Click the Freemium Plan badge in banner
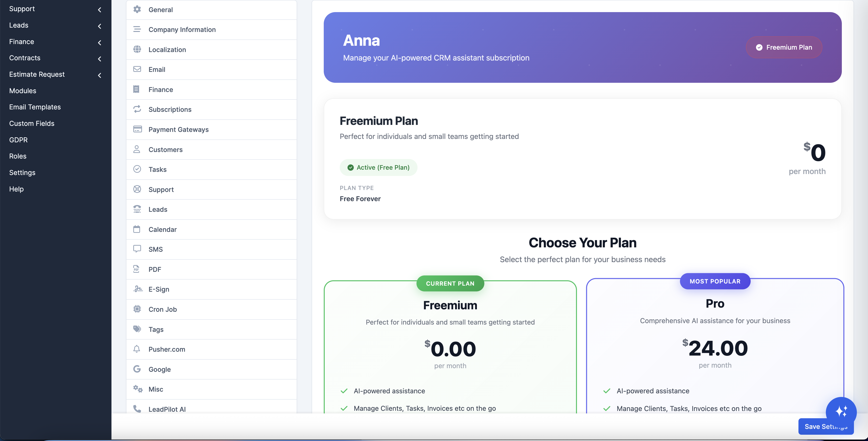 (x=784, y=47)
